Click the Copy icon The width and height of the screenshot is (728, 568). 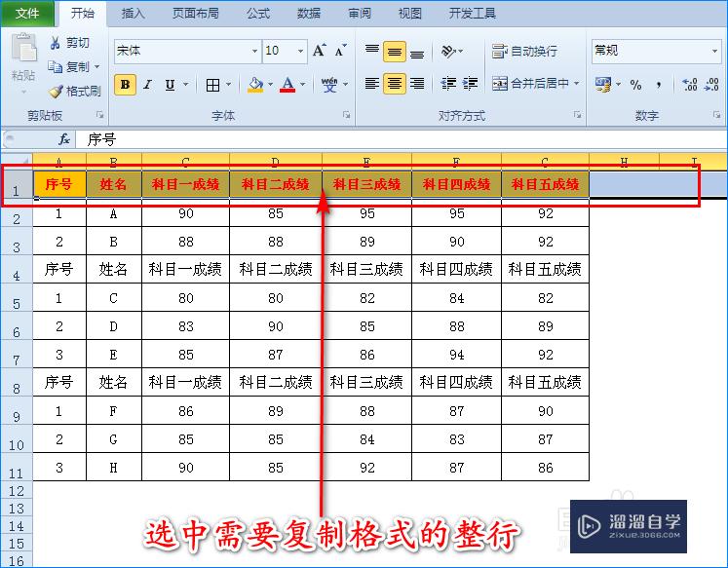pos(56,67)
